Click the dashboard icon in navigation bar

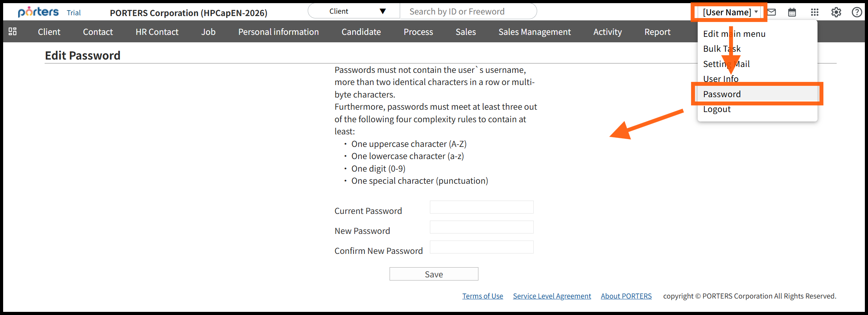(x=13, y=31)
